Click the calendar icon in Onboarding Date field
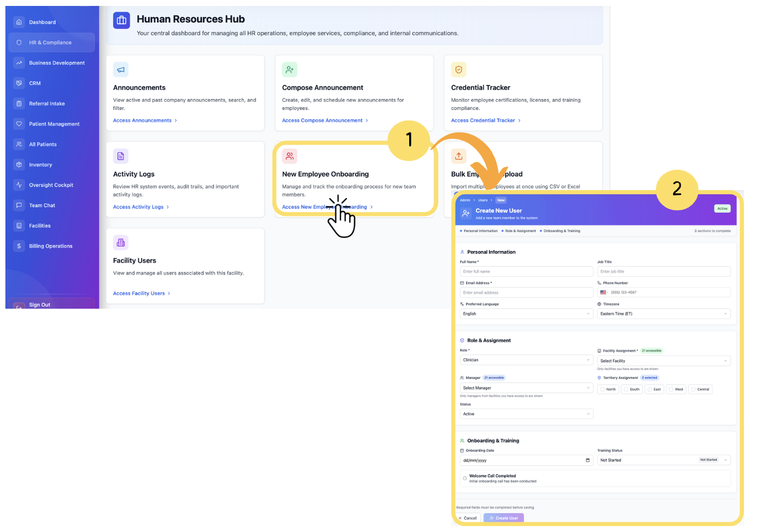The width and height of the screenshot is (757, 532). click(x=587, y=460)
